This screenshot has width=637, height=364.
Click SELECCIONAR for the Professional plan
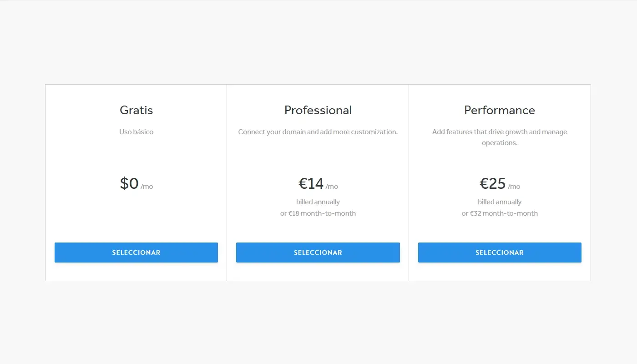(318, 253)
